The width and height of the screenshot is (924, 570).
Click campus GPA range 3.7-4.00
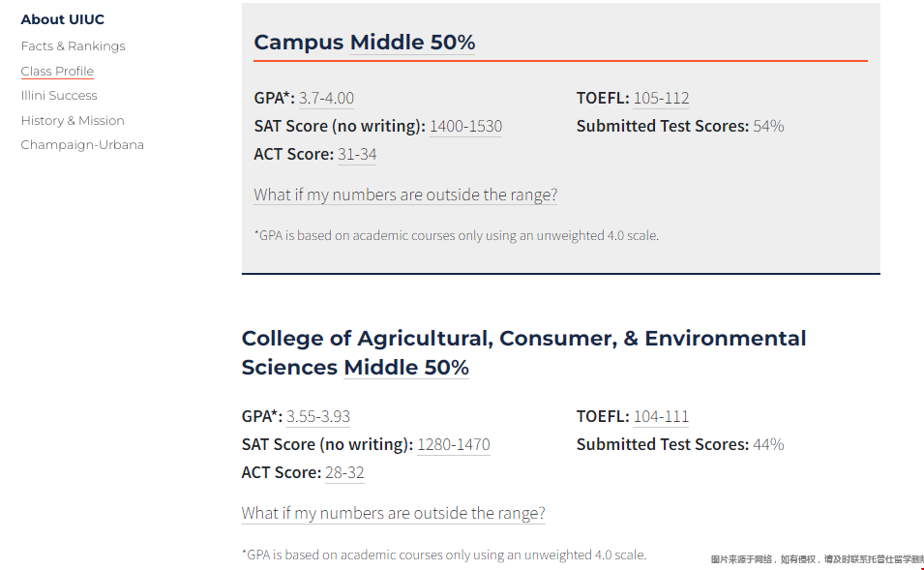(326, 98)
